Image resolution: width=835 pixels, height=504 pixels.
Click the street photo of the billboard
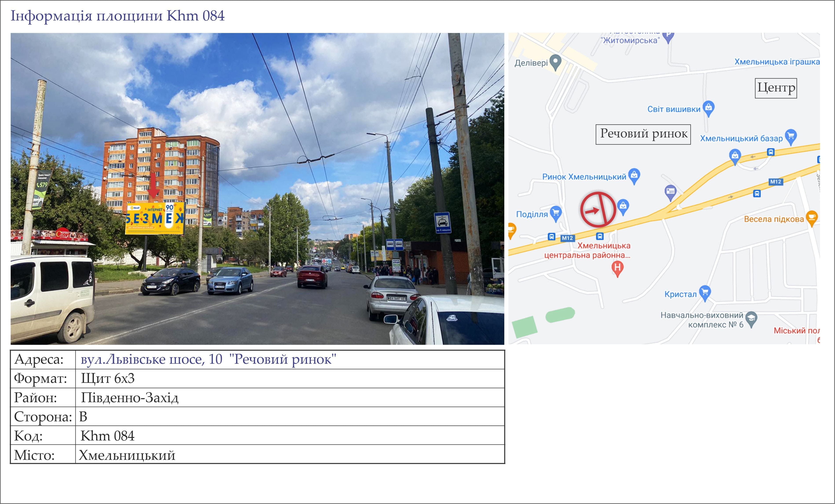[x=257, y=189]
